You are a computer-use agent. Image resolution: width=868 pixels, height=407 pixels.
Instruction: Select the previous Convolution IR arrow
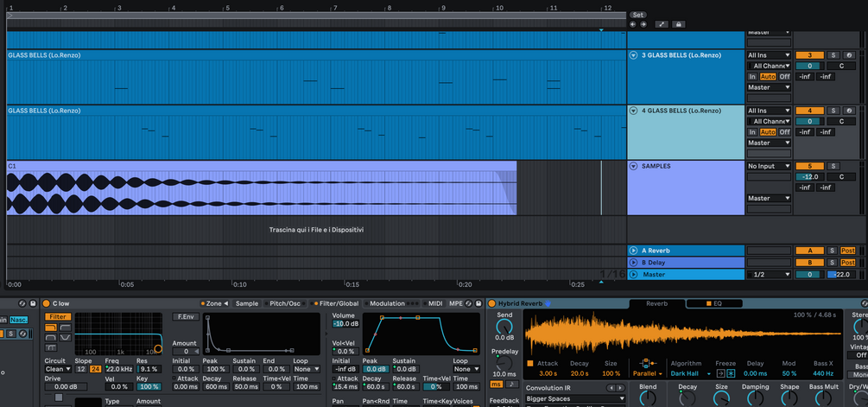pos(611,388)
